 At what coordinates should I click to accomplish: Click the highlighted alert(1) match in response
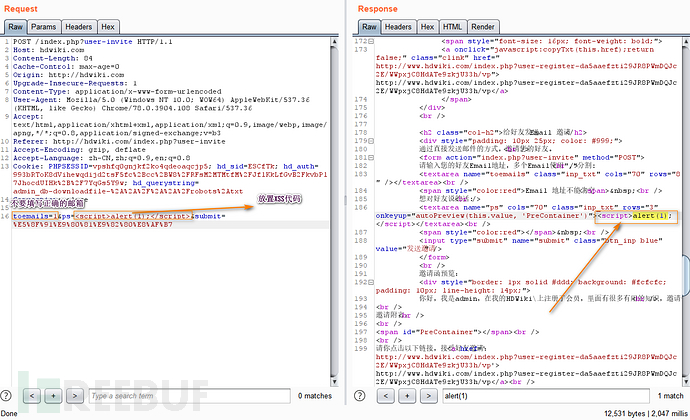pos(652,216)
